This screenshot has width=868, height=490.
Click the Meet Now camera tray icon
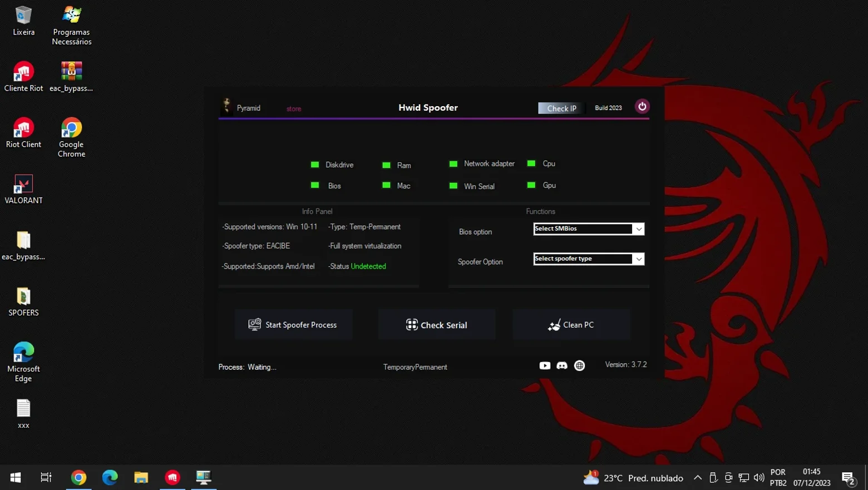tap(728, 478)
